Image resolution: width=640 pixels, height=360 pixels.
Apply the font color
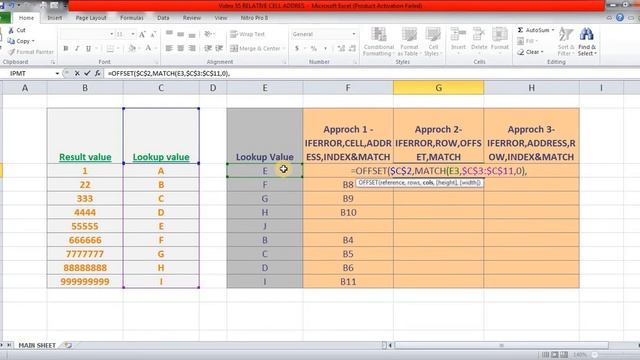[x=148, y=49]
